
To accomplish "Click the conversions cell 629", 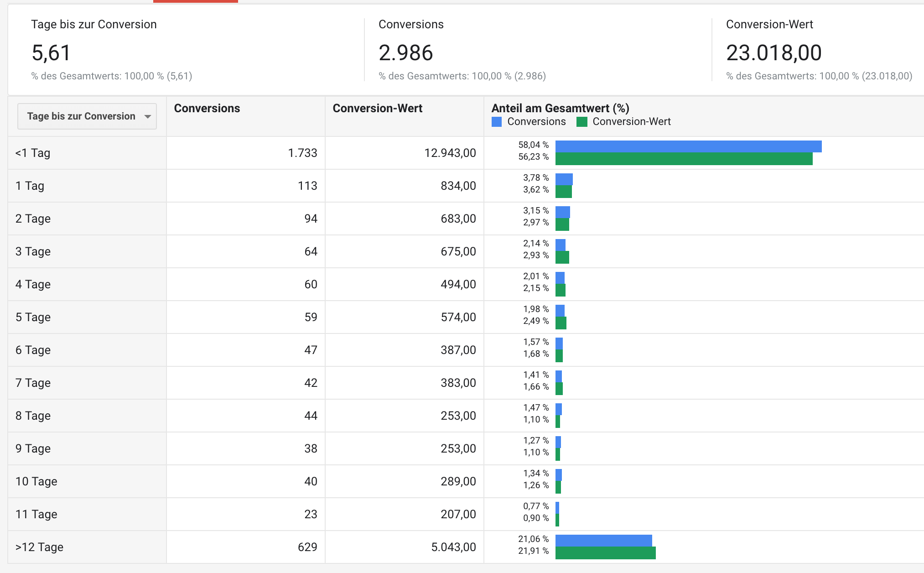I will point(307,547).
